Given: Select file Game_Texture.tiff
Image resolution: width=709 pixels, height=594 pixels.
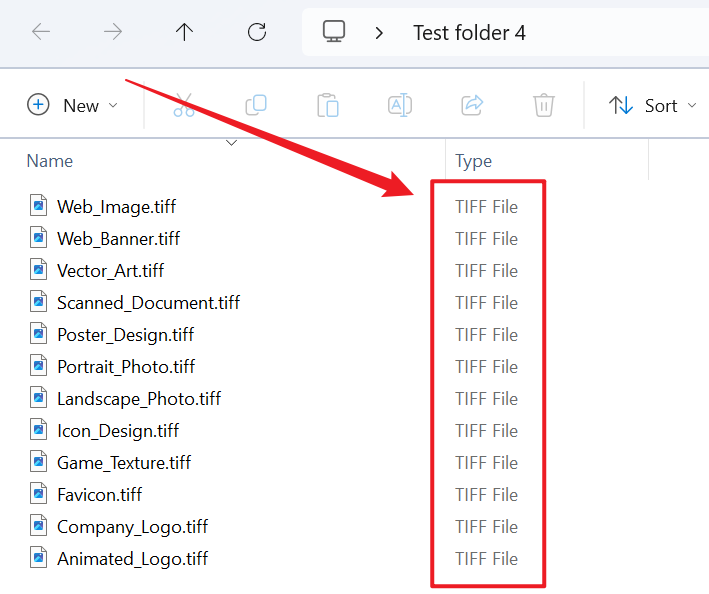Looking at the screenshot, I should [124, 463].
